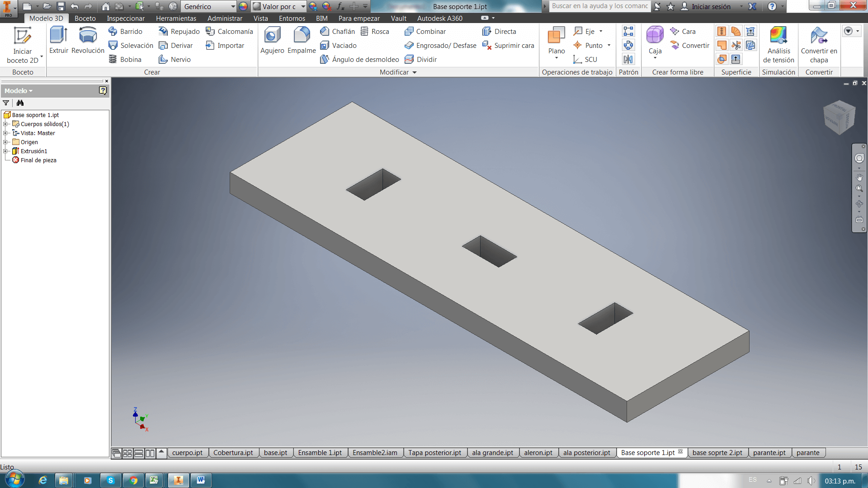Open the Genérico material dropdown

click(233, 6)
